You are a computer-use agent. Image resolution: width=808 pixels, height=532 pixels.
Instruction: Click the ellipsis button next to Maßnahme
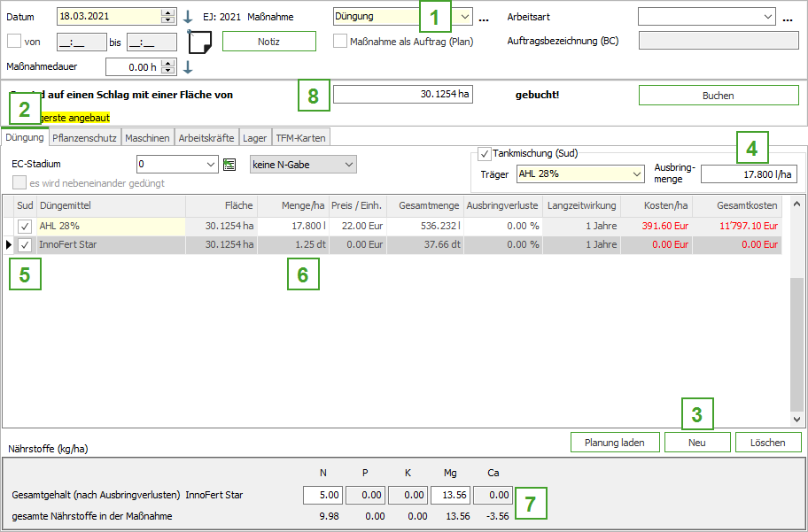coord(483,17)
